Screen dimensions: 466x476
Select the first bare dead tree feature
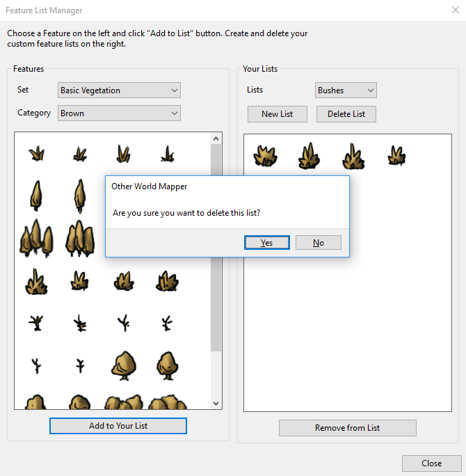(x=36, y=322)
